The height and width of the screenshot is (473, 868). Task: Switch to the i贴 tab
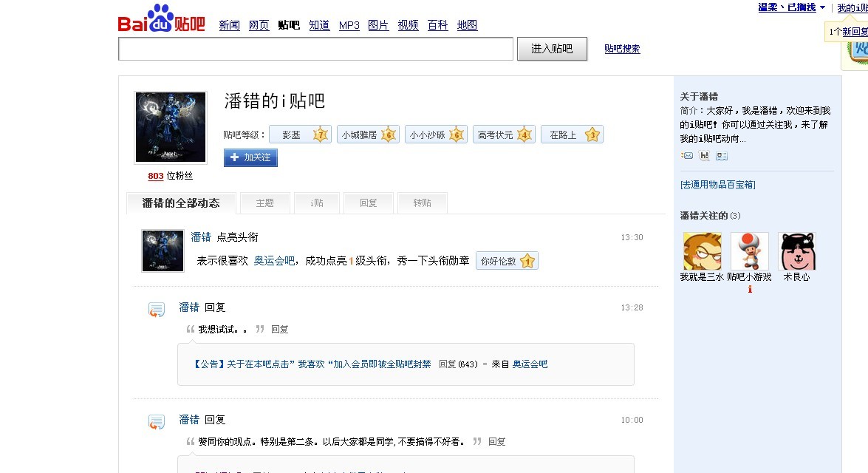coord(317,203)
